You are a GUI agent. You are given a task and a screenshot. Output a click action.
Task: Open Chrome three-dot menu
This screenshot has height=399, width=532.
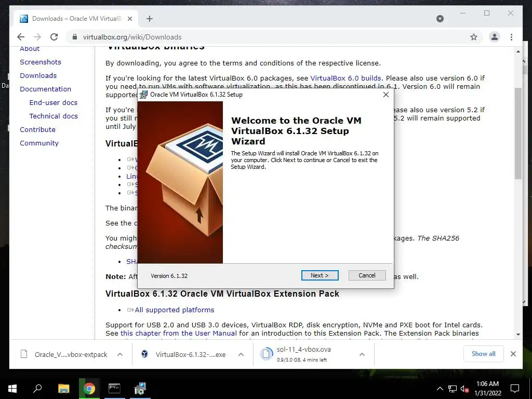pos(511,37)
